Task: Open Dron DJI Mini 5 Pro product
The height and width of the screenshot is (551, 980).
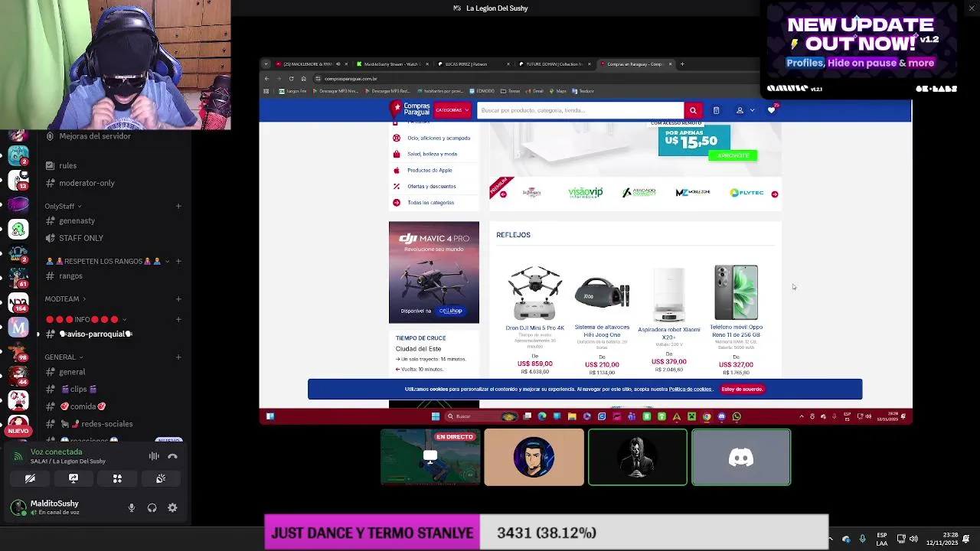Action: coord(534,319)
